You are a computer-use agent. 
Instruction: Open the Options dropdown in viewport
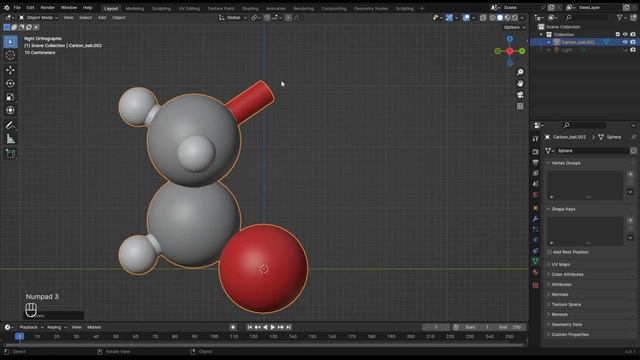[x=514, y=27]
